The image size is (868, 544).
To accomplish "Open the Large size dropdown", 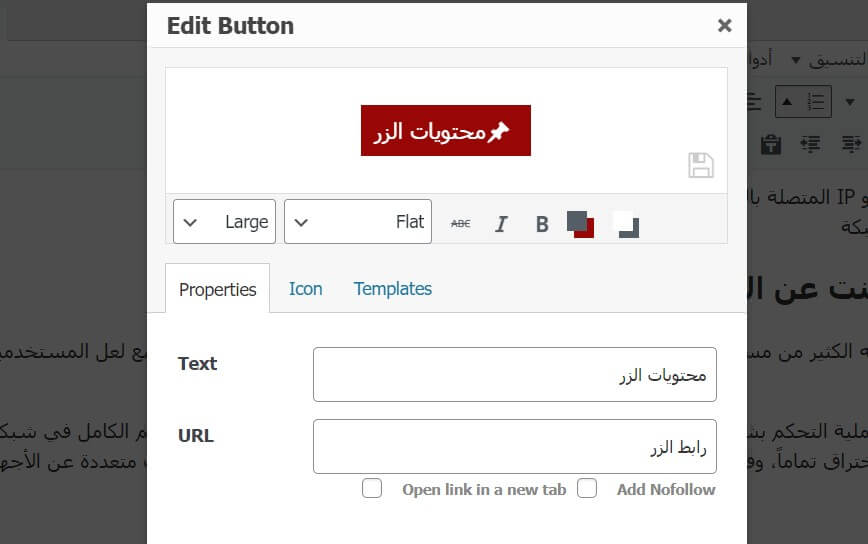I will 224,221.
